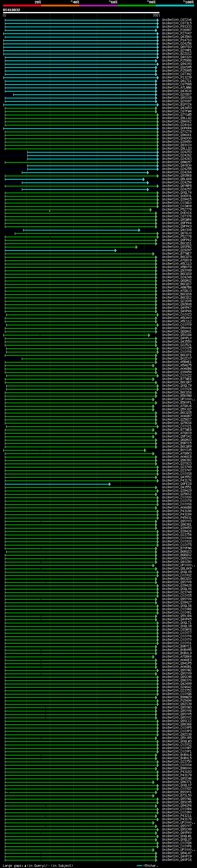The height and width of the screenshot is (868, 197).
Task: Select the UniRef100_C6SWY6 label
Action: (x=177, y=630)
